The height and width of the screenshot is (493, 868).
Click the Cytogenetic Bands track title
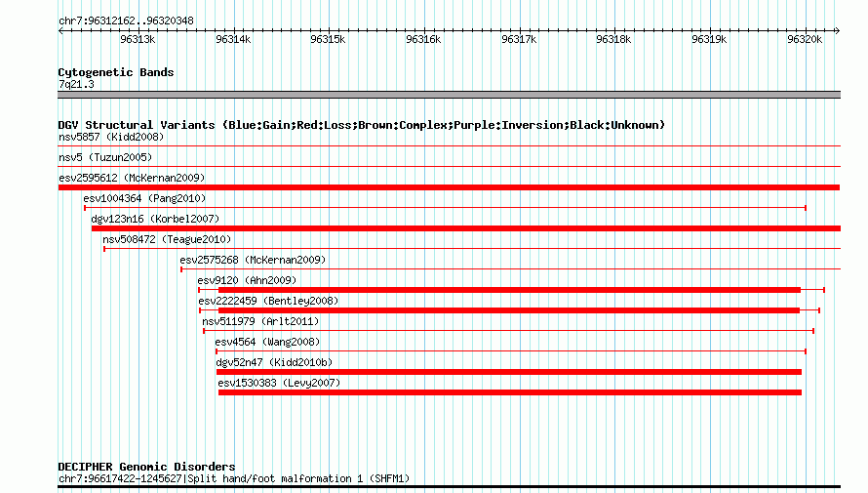pos(116,72)
